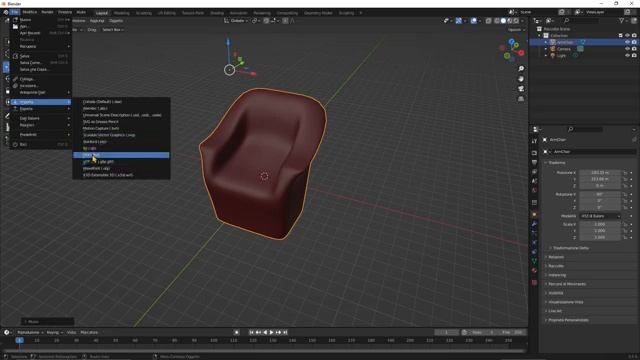
Task: Toggle X-ray mode in viewport header
Action: [x=488, y=21]
